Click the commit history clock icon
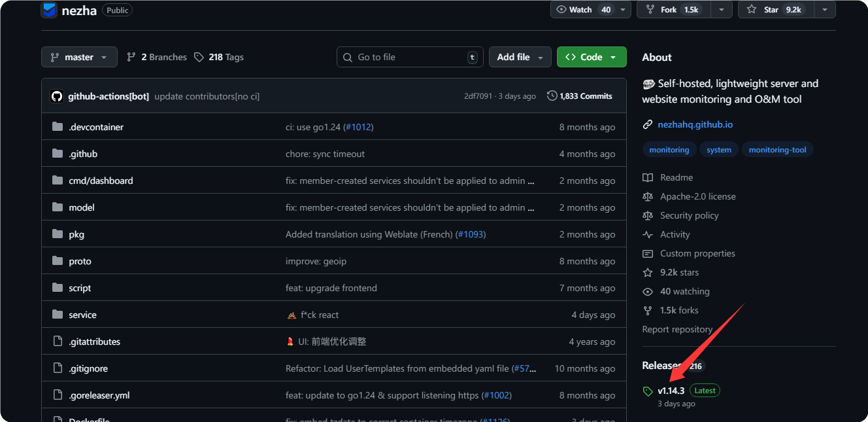Image resolution: width=868 pixels, height=422 pixels. [x=552, y=96]
